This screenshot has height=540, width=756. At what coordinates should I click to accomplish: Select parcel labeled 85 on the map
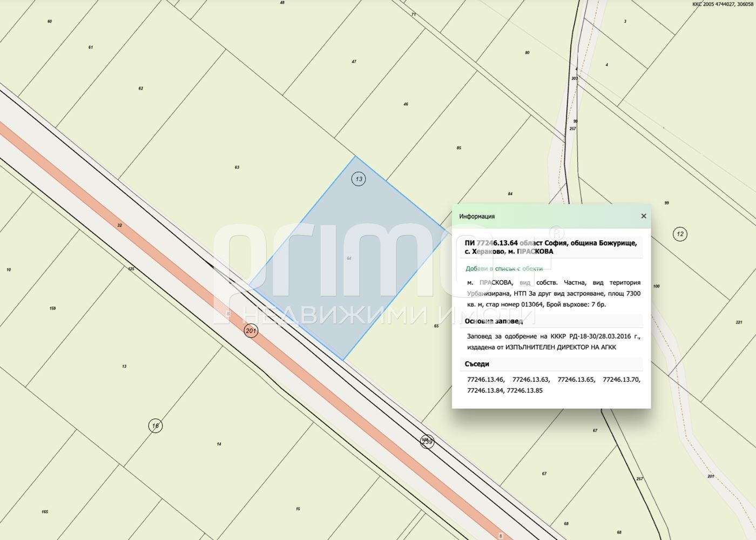[459, 148]
